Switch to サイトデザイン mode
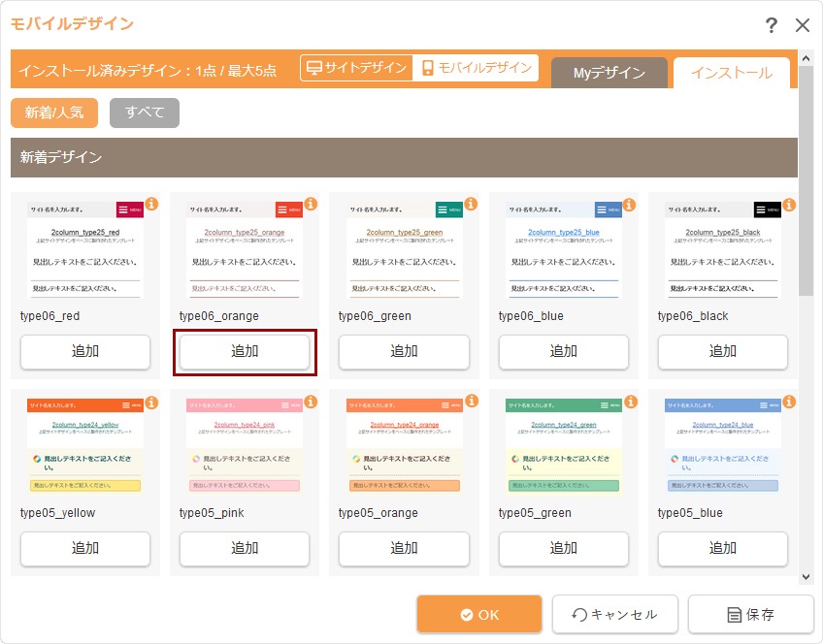The width and height of the screenshot is (823, 644). (356, 68)
